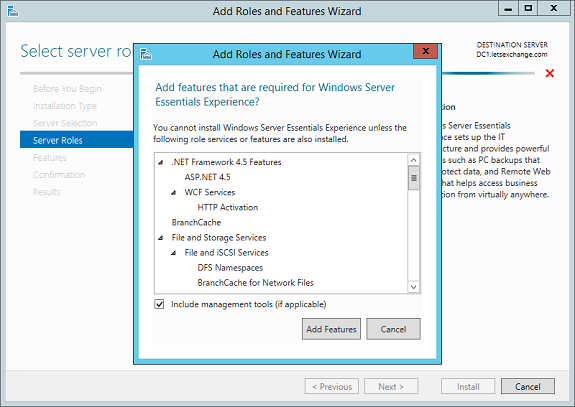Select ASP.NET 4.5 in feature list

pyautogui.click(x=208, y=177)
